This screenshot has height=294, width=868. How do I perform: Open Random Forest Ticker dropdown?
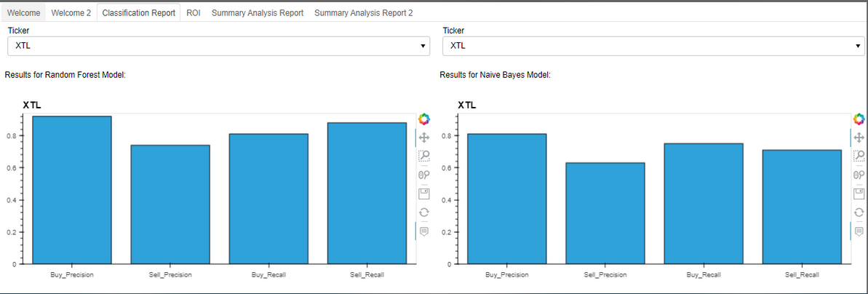tap(219, 46)
